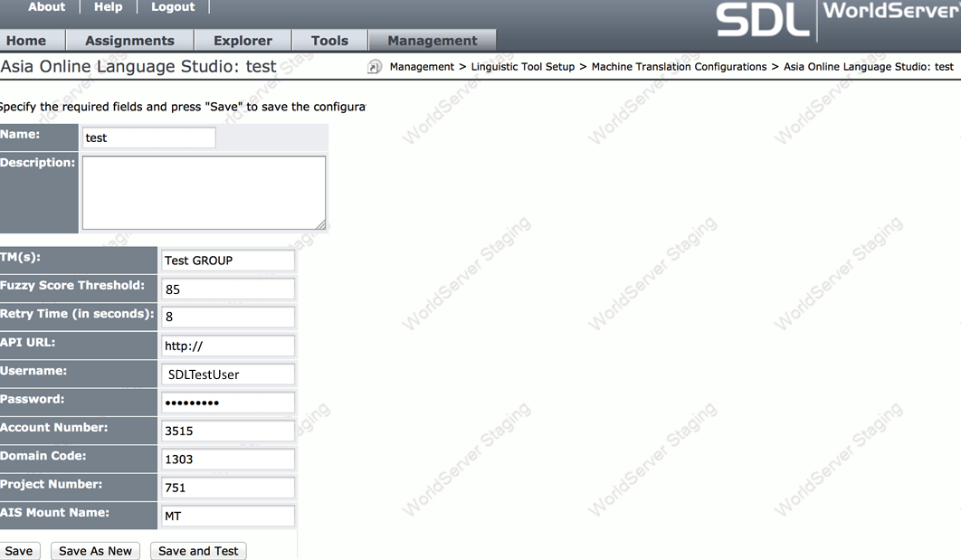Open the Explorer tab
961x560 pixels.
click(243, 41)
